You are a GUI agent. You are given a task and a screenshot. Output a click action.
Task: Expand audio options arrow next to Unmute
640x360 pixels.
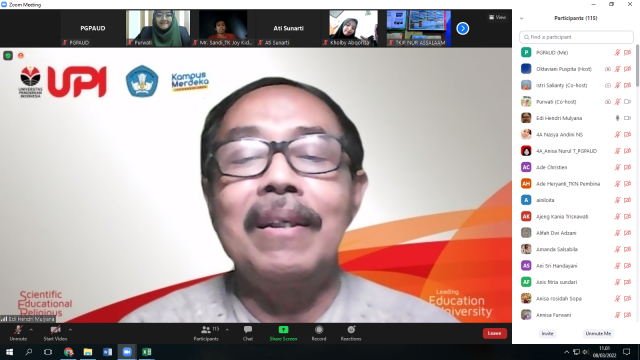(x=31, y=330)
